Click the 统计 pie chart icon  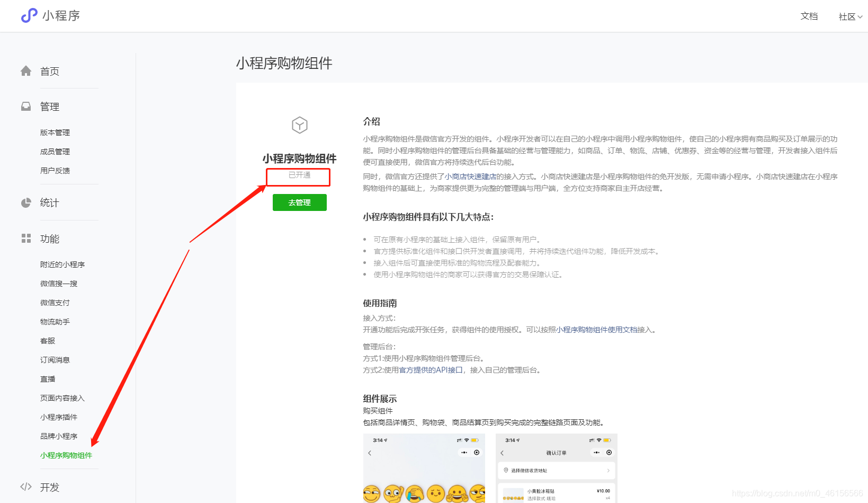[x=26, y=202]
